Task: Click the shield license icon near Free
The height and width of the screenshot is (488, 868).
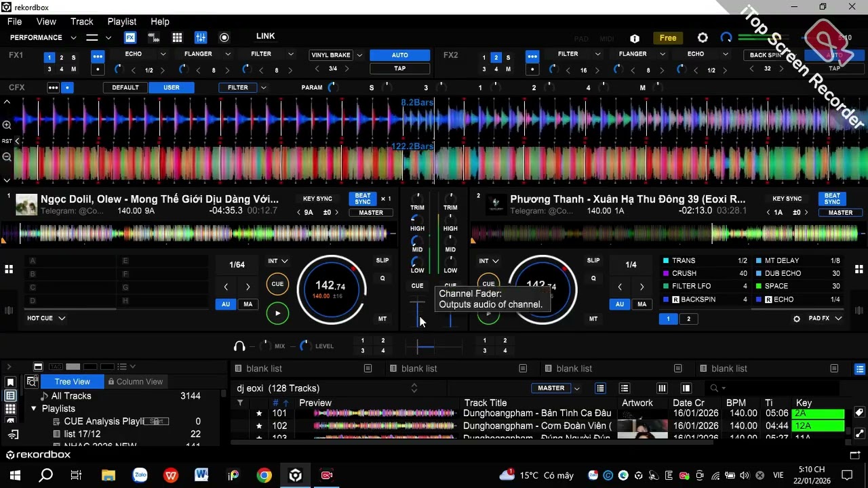Action: tap(635, 39)
